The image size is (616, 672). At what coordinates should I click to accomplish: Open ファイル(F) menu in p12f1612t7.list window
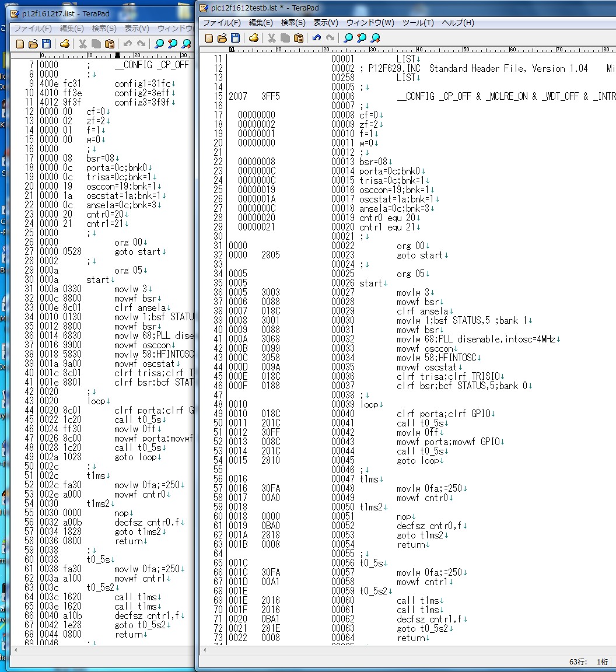(33, 29)
